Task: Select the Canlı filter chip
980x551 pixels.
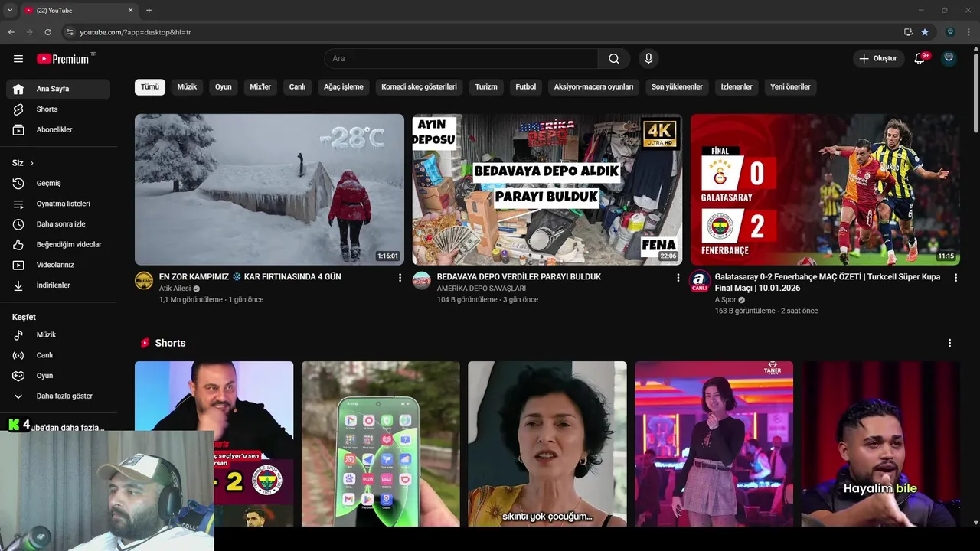Action: (x=297, y=87)
